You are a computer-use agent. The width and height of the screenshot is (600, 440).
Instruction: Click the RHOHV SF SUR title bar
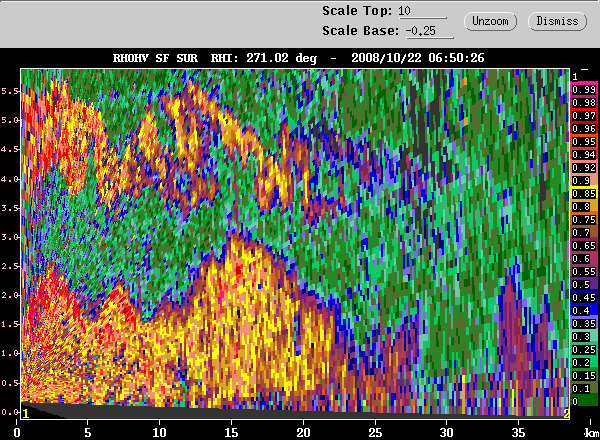tap(300, 58)
